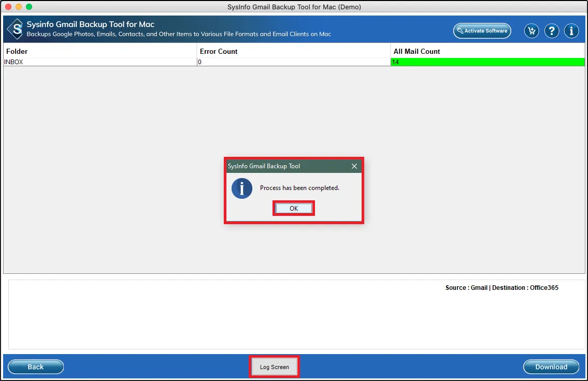Click the red close window button

tap(8, 7)
